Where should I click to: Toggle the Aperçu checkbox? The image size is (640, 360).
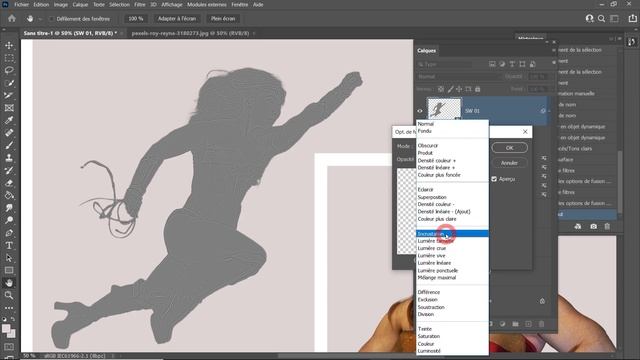click(x=494, y=179)
